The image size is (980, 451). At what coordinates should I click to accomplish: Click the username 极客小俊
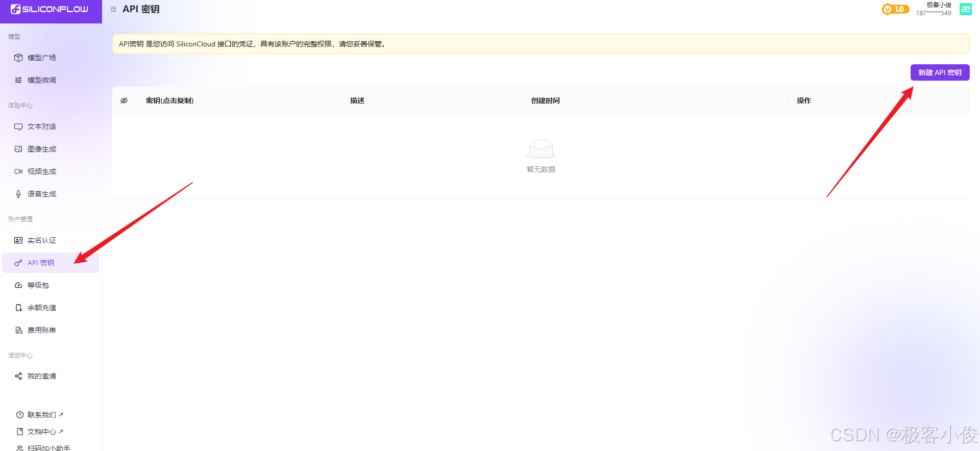tap(939, 5)
